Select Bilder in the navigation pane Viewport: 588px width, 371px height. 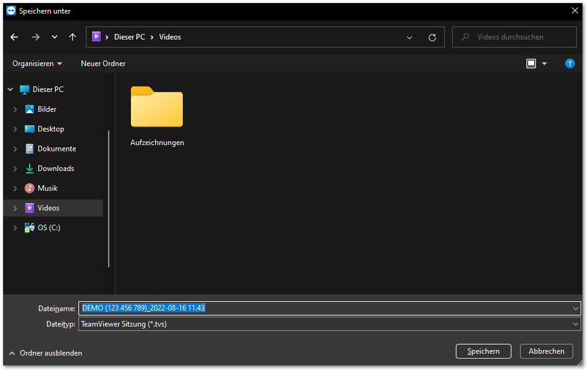47,109
